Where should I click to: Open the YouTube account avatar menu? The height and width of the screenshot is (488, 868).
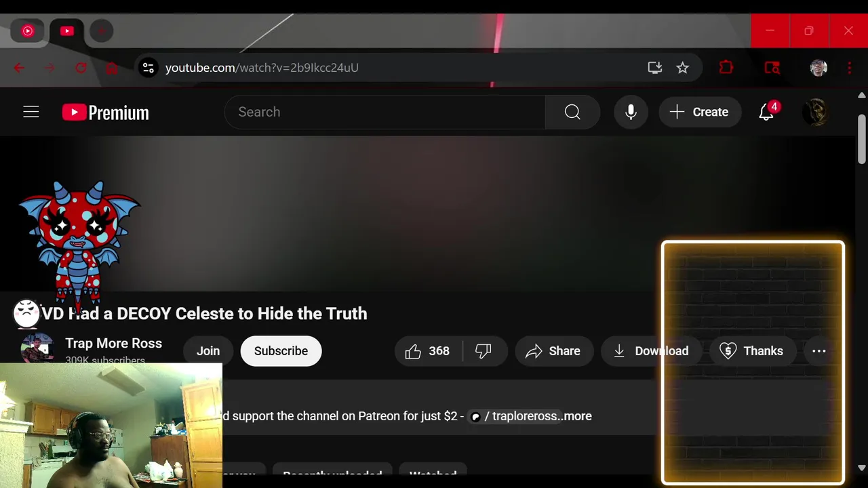click(x=815, y=112)
